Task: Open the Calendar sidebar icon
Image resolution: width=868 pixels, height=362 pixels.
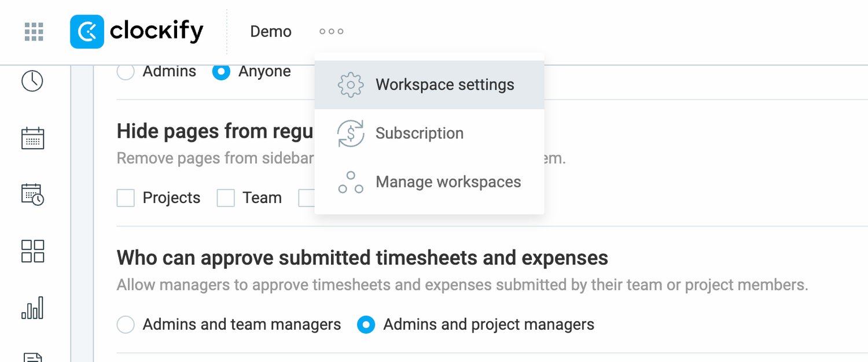Action: pos(32,138)
